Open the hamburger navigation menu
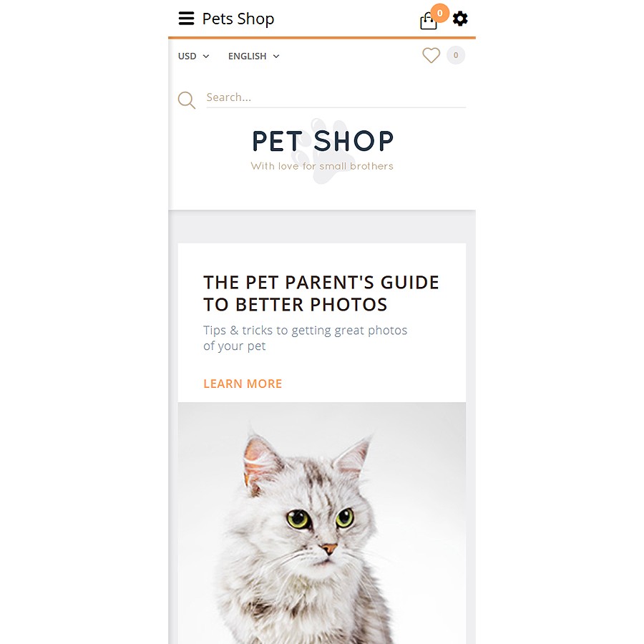644x644 pixels. (186, 19)
